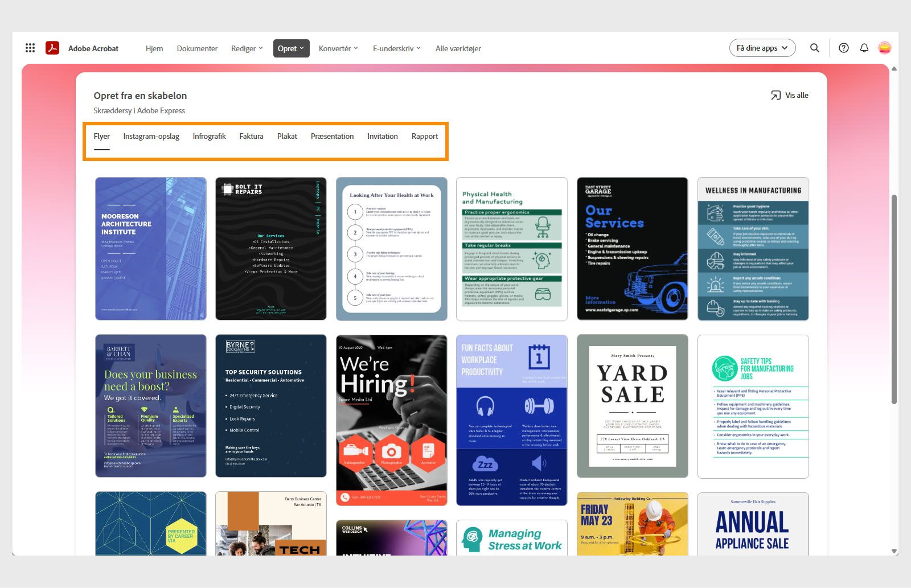Switch to the Invitation tab
Viewport: 911px width, 588px height.
click(x=383, y=137)
